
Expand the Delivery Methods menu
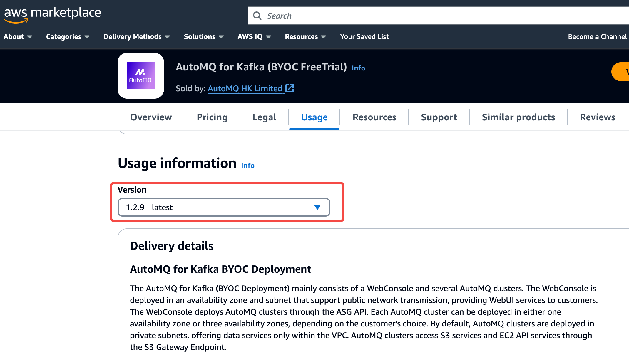(137, 37)
